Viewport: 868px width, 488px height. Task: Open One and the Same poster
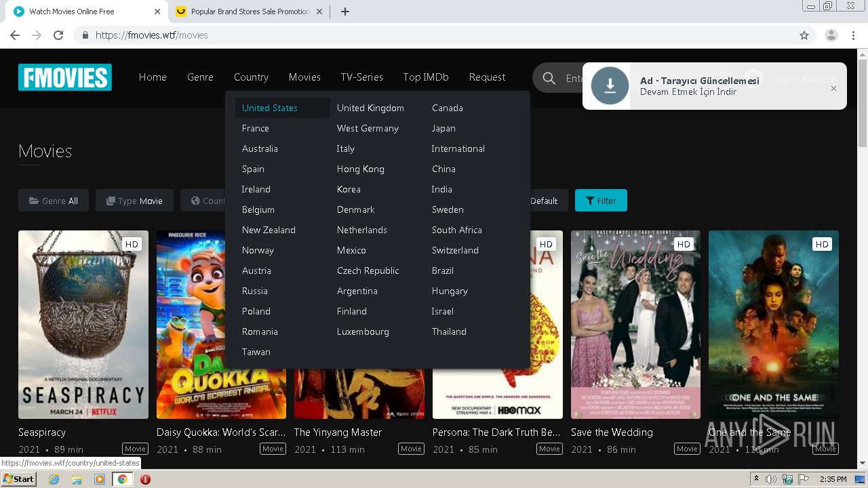click(774, 325)
